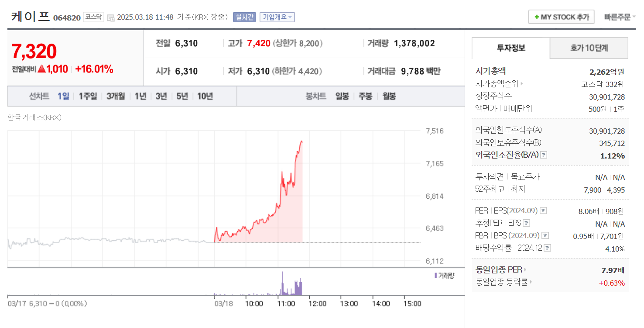This screenshot has width=644, height=328.
Task: Open the 동일업종 PER link
Action: (x=501, y=270)
